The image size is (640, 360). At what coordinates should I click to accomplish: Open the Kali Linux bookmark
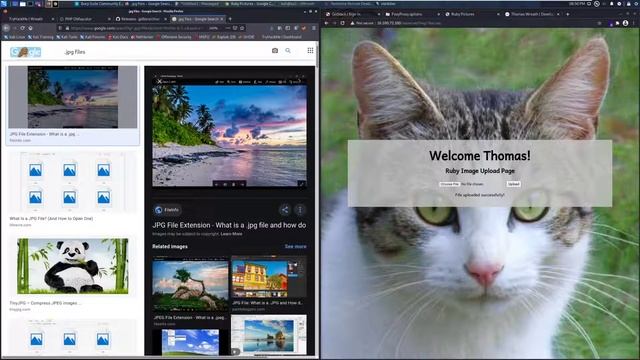click(15, 37)
